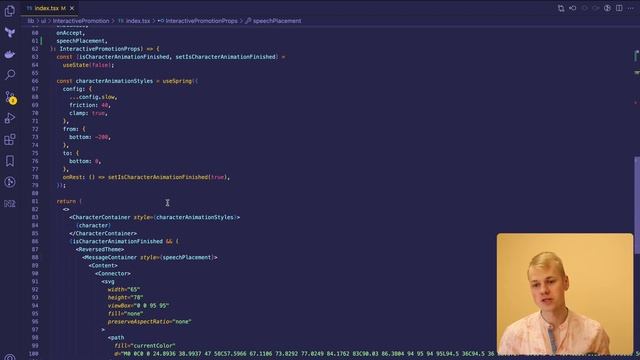Open the NX console view
The image size is (640, 360).
(x=10, y=204)
